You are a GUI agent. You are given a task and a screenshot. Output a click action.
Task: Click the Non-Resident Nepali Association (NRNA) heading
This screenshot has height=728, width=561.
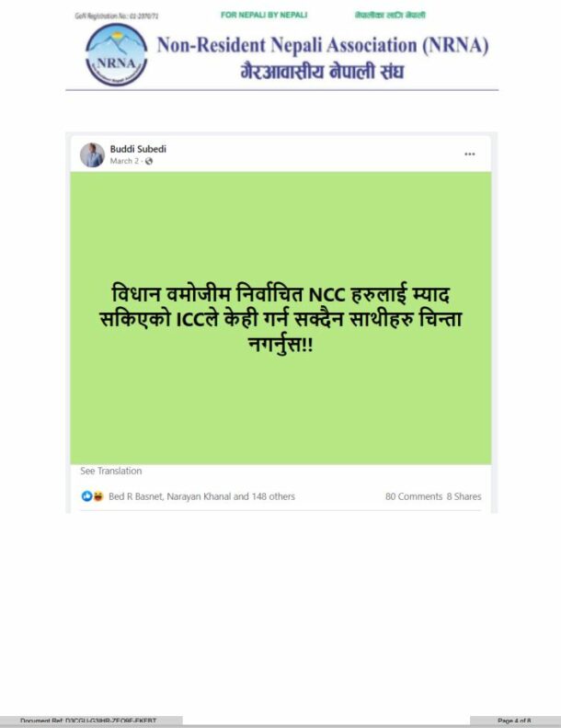[323, 46]
